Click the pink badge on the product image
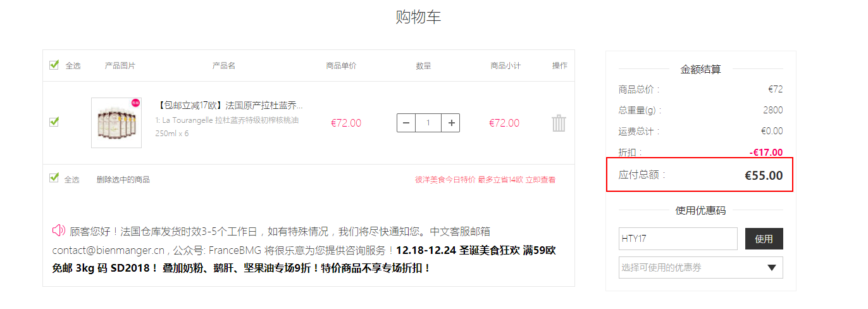The width and height of the screenshot is (868, 309). click(x=135, y=103)
